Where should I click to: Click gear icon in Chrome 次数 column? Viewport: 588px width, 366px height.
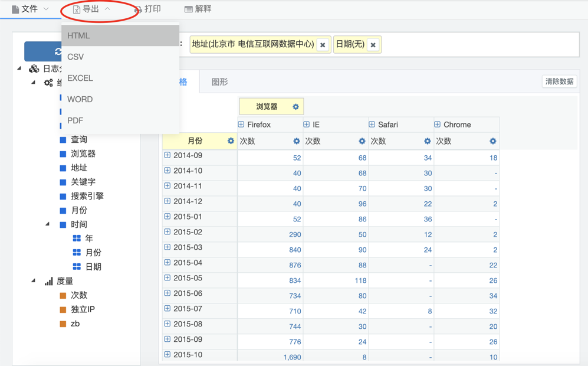(492, 141)
